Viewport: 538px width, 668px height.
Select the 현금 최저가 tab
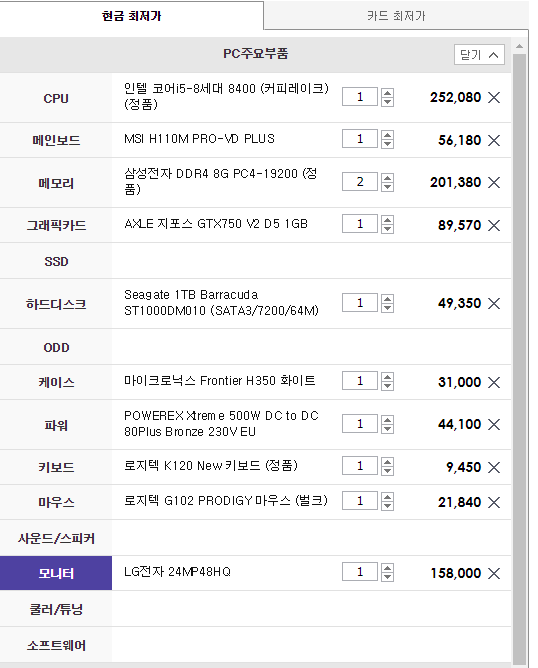[132, 16]
